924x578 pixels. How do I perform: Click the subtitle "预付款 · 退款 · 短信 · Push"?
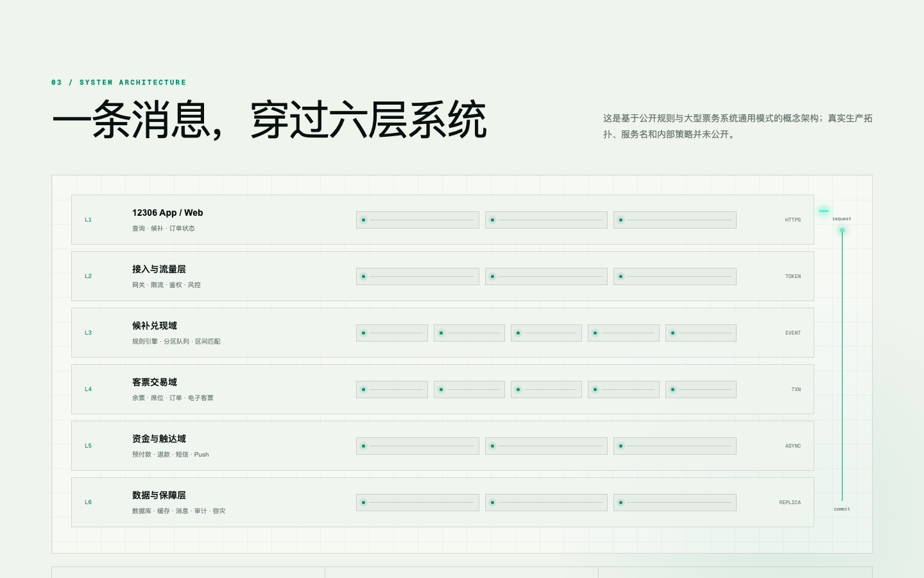(x=171, y=455)
